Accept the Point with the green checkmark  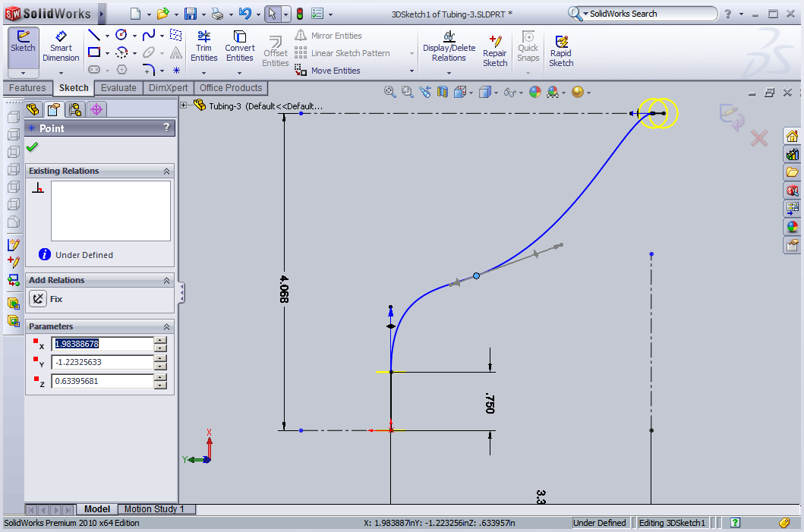tap(31, 146)
